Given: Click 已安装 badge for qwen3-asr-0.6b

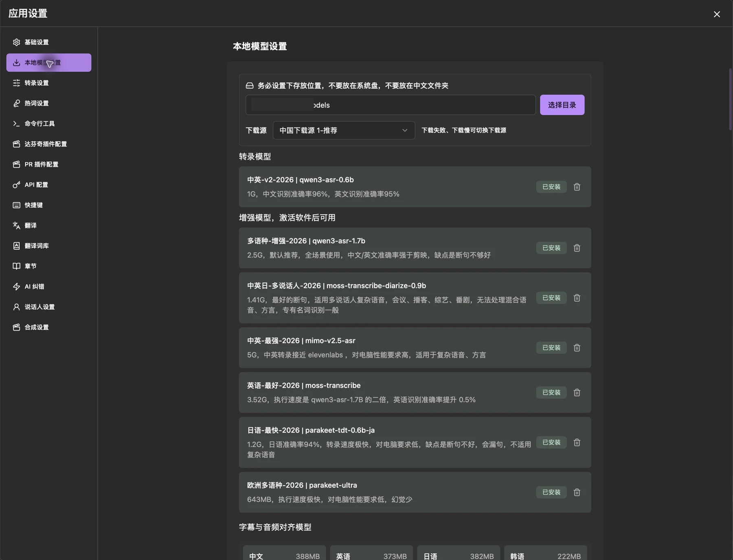Looking at the screenshot, I should pyautogui.click(x=551, y=187).
